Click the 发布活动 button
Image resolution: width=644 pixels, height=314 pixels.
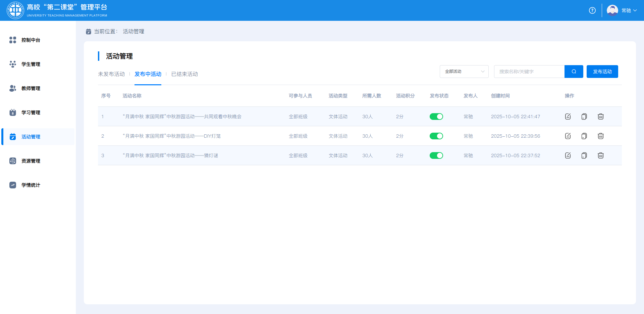click(602, 72)
